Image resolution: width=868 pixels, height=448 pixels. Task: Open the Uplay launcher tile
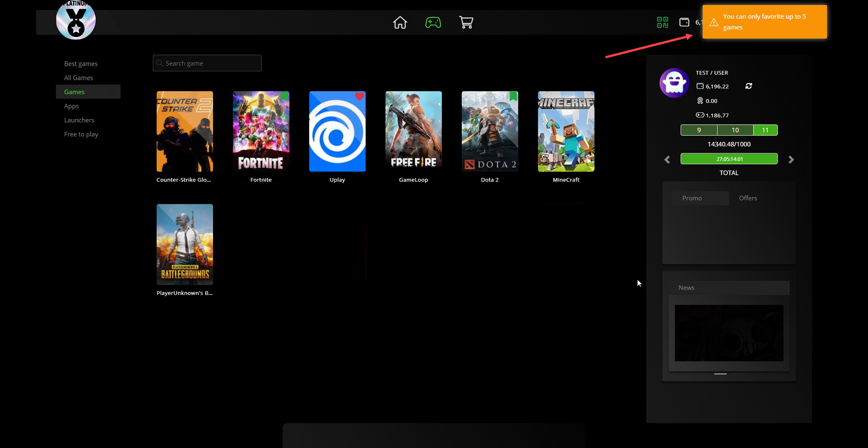coord(337,131)
